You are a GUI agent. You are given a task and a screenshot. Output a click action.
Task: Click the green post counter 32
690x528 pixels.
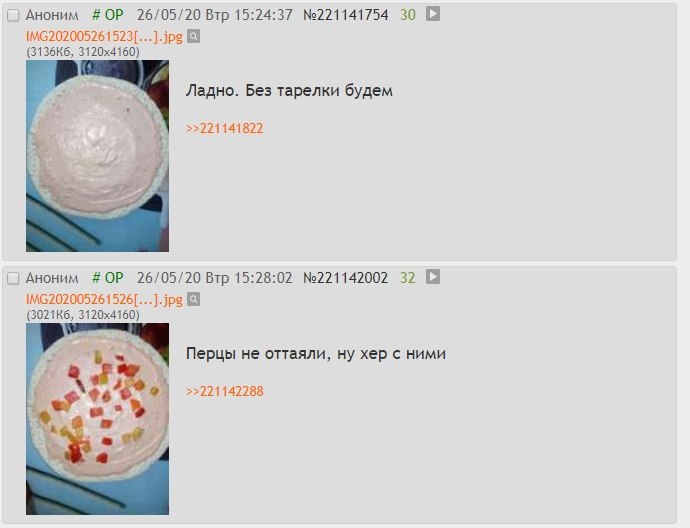tap(407, 278)
